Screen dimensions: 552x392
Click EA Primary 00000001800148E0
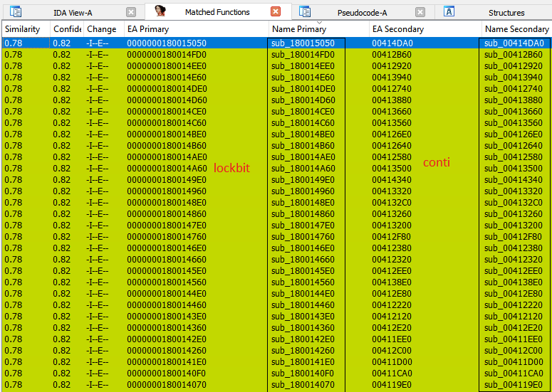(167, 203)
